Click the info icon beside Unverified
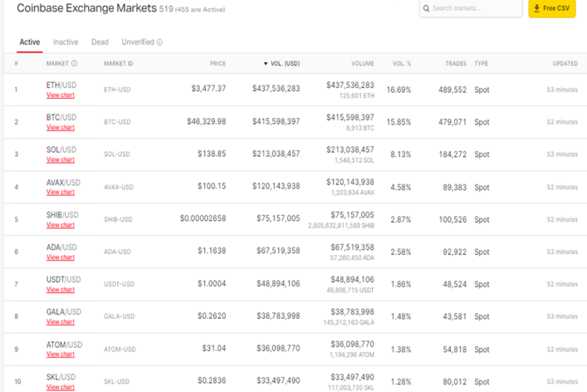The height and width of the screenshot is (392, 587). tap(160, 42)
